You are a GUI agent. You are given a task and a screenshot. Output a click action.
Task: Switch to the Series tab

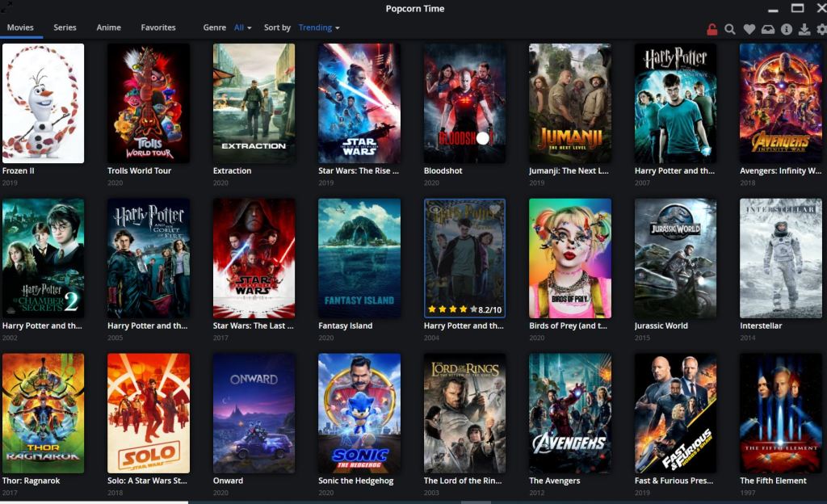click(65, 27)
